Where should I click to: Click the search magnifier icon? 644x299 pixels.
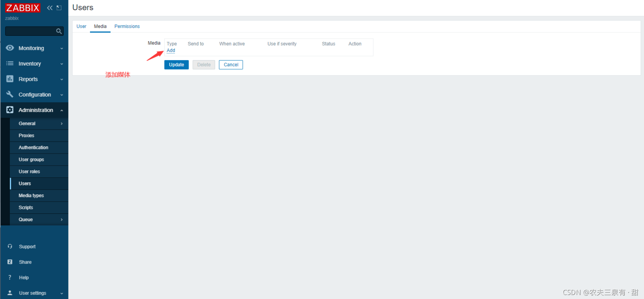tap(59, 31)
